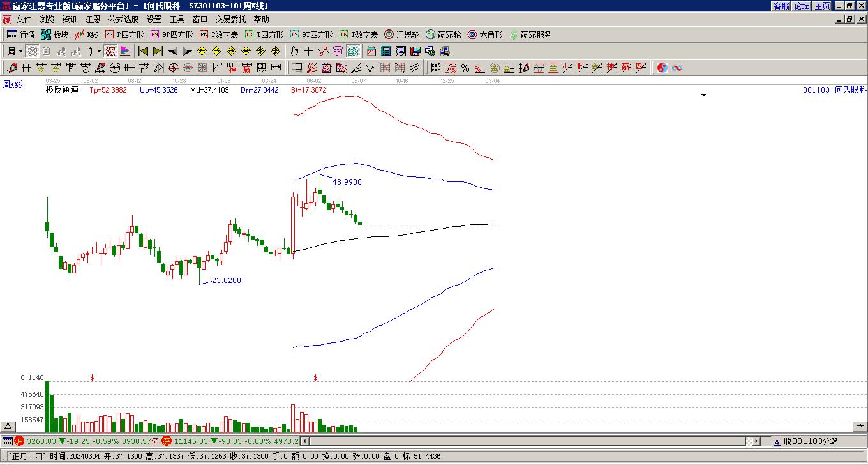The height and width of the screenshot is (465, 868).
Task: Move chart left with black arrow
Action: 173,51
